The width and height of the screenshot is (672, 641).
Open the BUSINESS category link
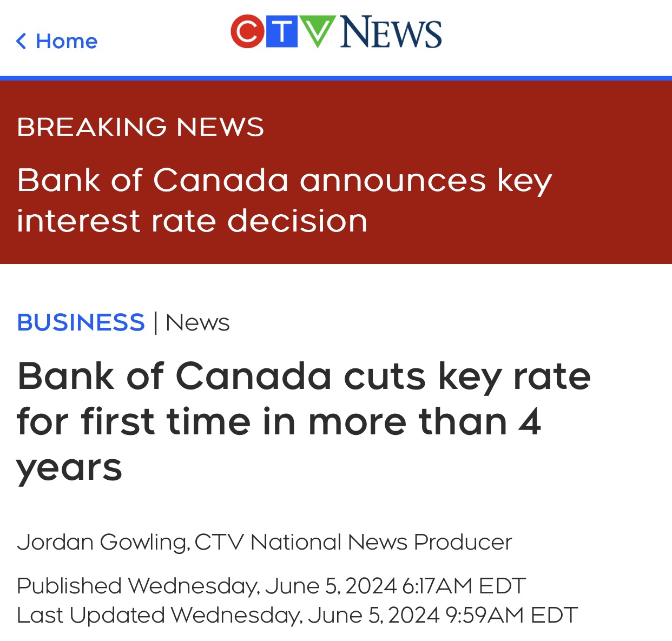(81, 322)
